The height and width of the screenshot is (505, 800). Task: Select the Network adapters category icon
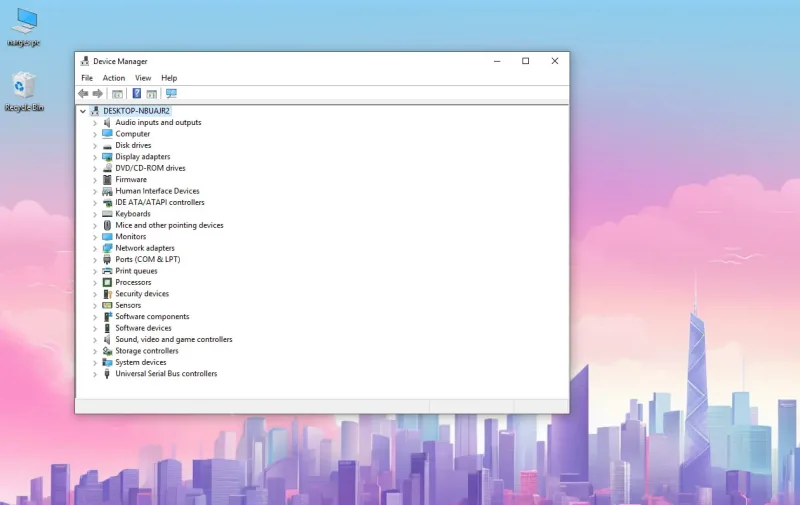point(107,248)
